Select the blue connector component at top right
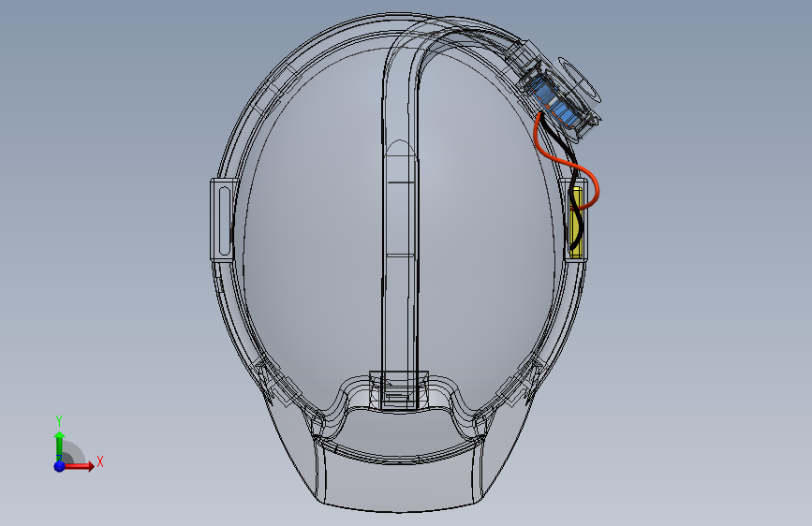The image size is (812, 526). click(556, 105)
